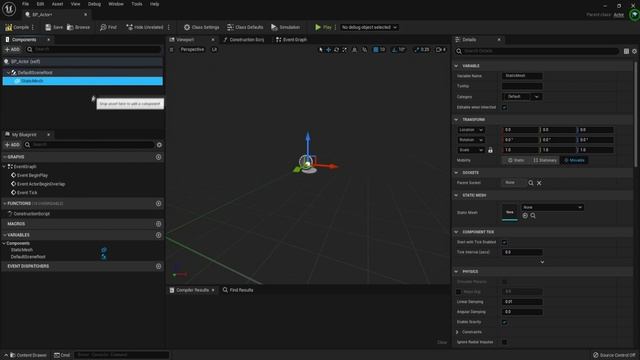Image resolution: width=640 pixels, height=360 pixels.
Task: Toggle surface snapping in viewport toolbar
Action: (364, 50)
